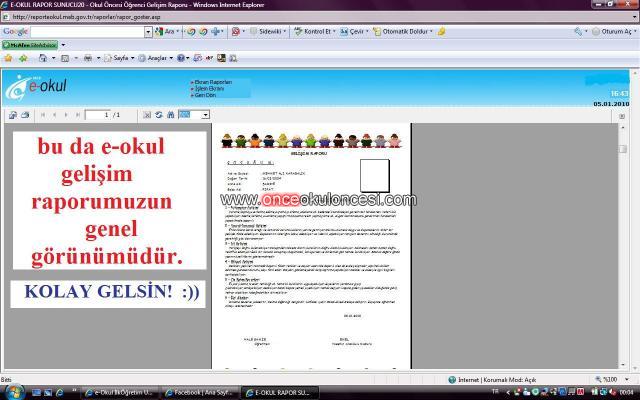Click the İşlem Ekranı link
Image resolution: width=640 pixels, height=400 pixels.
[x=210, y=88]
